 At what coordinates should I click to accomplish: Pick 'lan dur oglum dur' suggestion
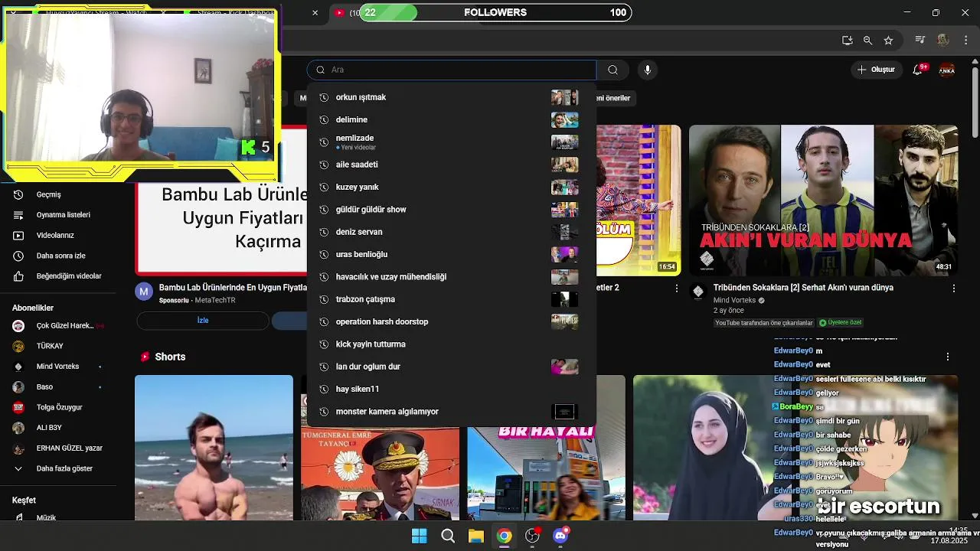[452, 367]
